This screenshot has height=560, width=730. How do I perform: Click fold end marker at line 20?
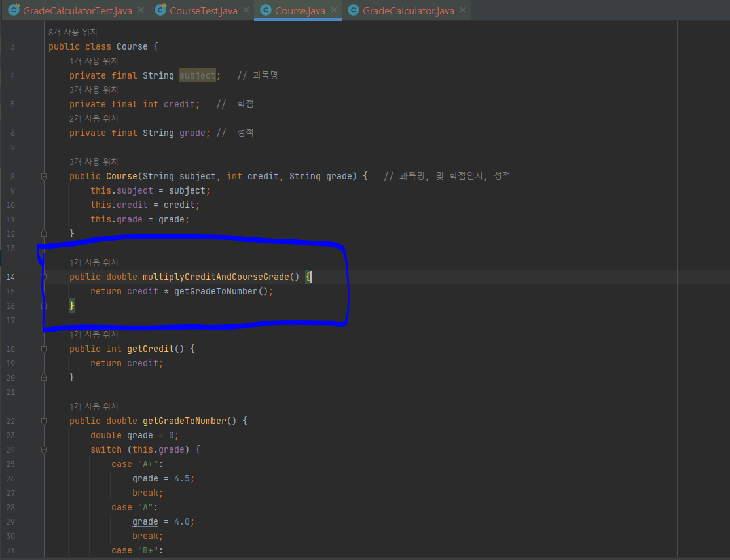tap(44, 377)
